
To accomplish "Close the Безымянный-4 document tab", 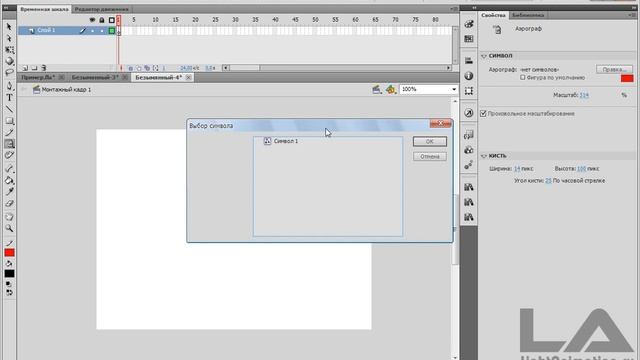I will pos(188,77).
